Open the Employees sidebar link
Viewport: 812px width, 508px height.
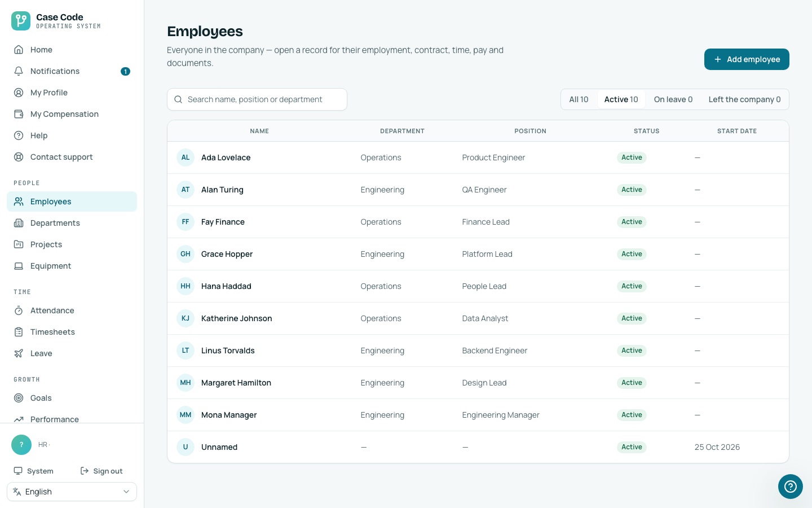click(72, 202)
